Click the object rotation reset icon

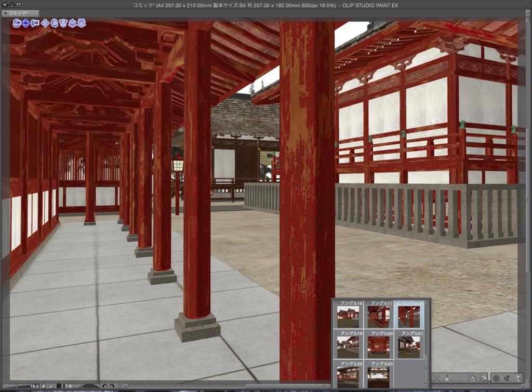(483, 378)
